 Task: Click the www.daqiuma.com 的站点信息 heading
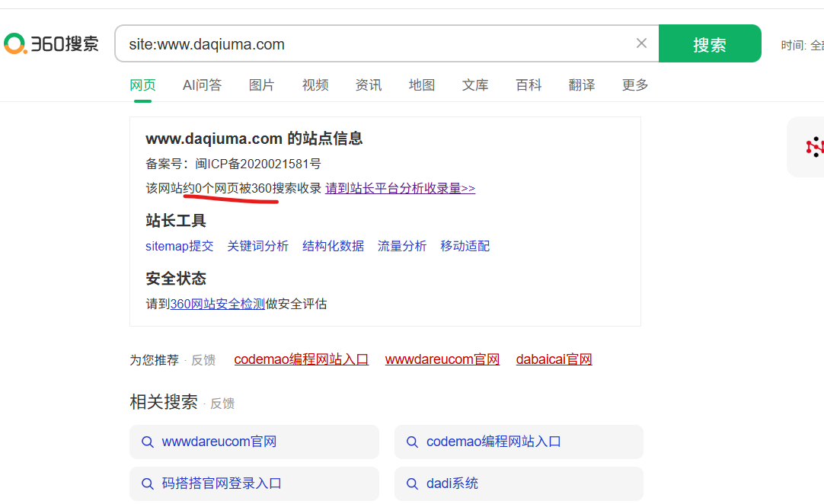pos(254,139)
